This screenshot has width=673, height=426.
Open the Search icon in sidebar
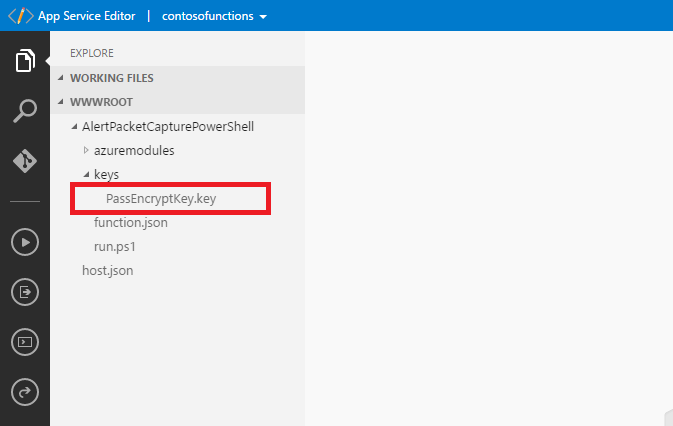[x=25, y=111]
